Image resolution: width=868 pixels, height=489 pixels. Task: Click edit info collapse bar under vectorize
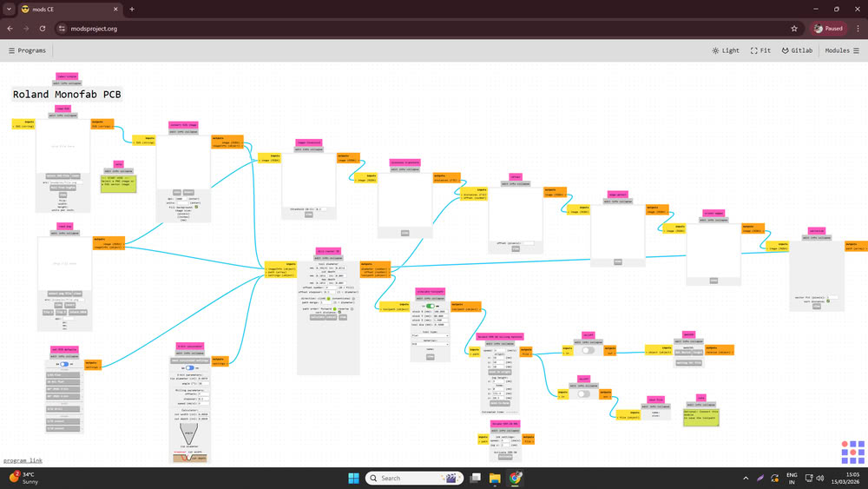(817, 238)
